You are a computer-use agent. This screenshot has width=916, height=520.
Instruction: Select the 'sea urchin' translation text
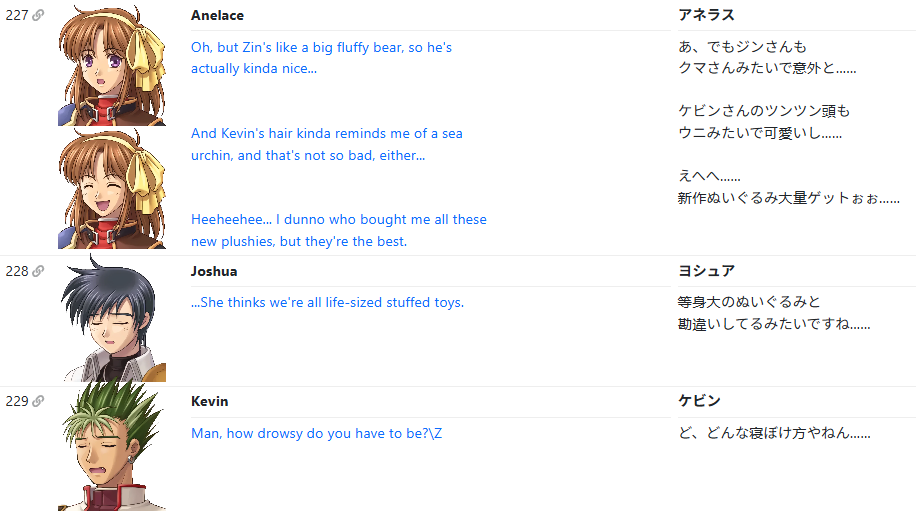[x=327, y=144]
